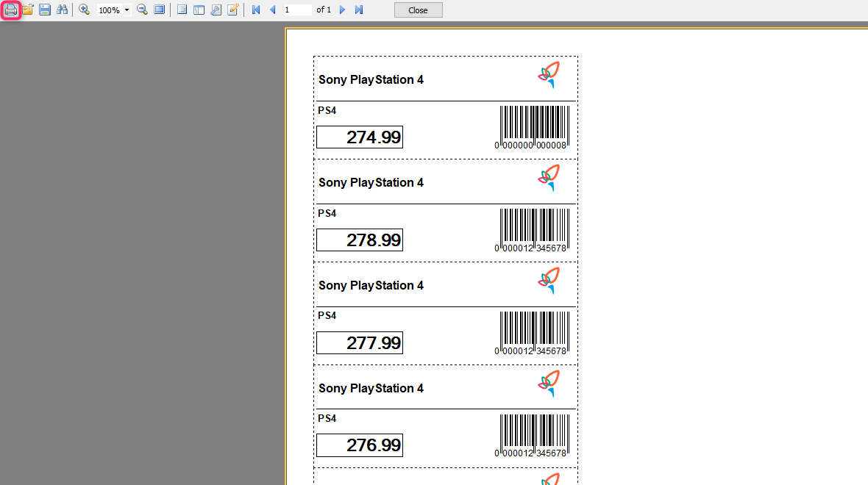This screenshot has height=485, width=868.
Task: Click the PS4 code above price 277.99
Action: [x=327, y=315]
